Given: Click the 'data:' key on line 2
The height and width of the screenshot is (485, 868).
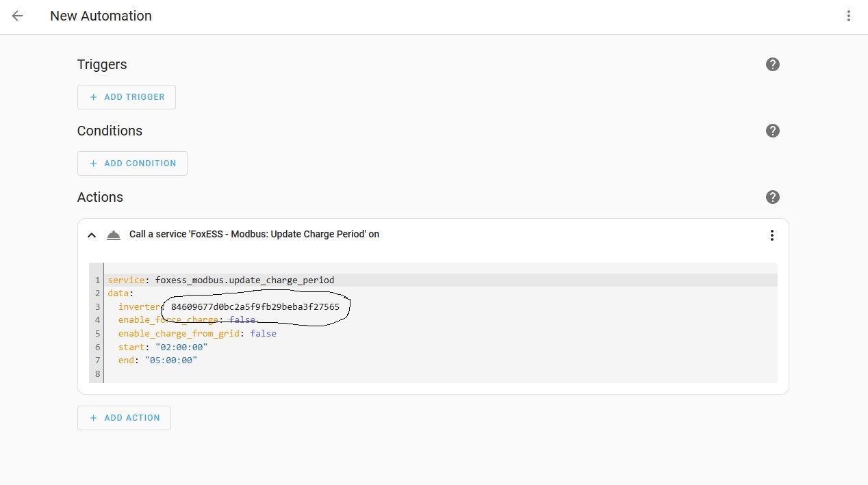Looking at the screenshot, I should (x=120, y=293).
